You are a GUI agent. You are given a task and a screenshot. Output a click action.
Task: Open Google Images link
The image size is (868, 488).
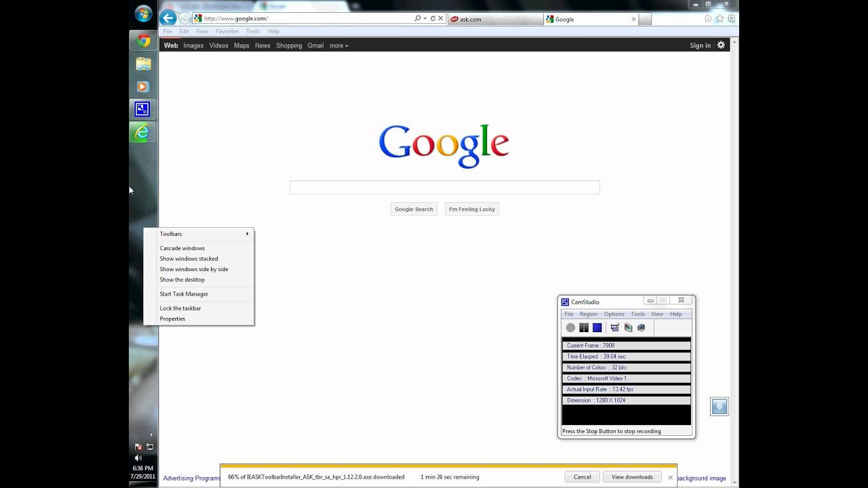coord(193,45)
